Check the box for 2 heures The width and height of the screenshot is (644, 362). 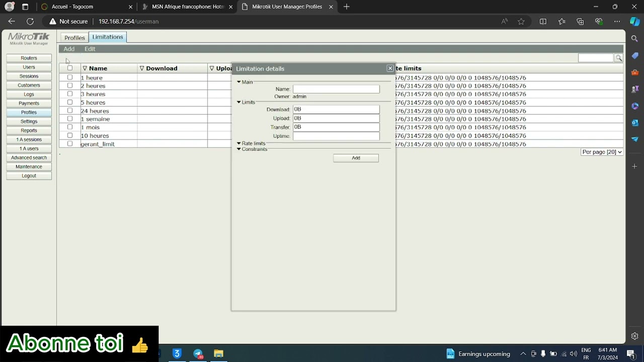70,85
